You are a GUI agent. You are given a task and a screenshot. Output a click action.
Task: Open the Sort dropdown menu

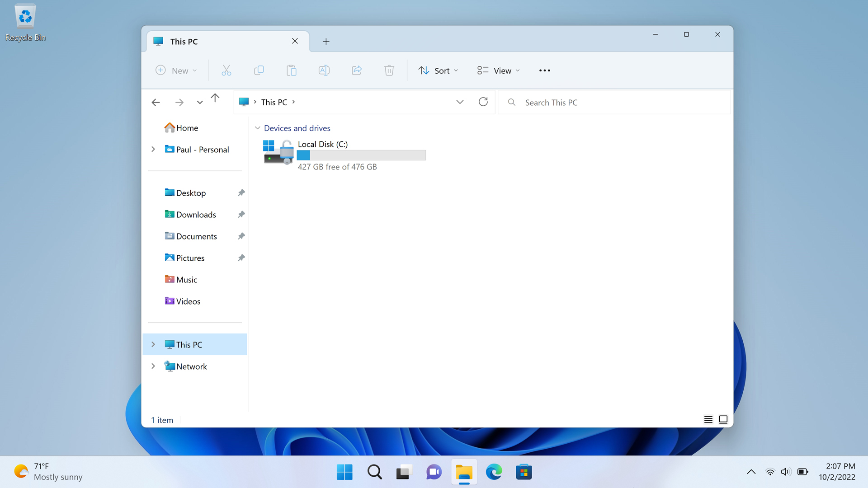point(438,70)
